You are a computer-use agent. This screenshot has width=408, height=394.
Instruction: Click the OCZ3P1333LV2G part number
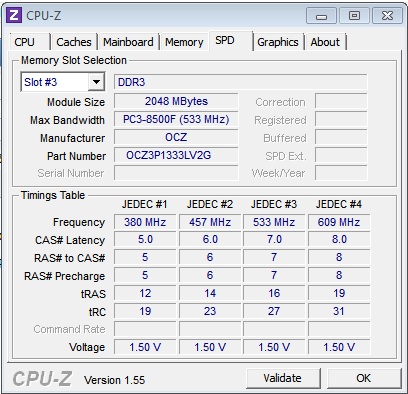point(176,155)
